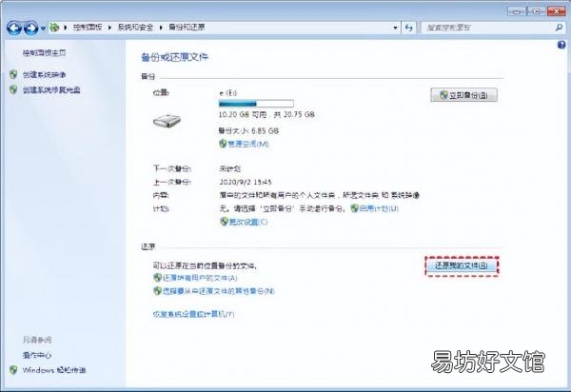Click the Control Panel icon in address bar
The width and height of the screenshot is (571, 392).
pyautogui.click(x=54, y=28)
